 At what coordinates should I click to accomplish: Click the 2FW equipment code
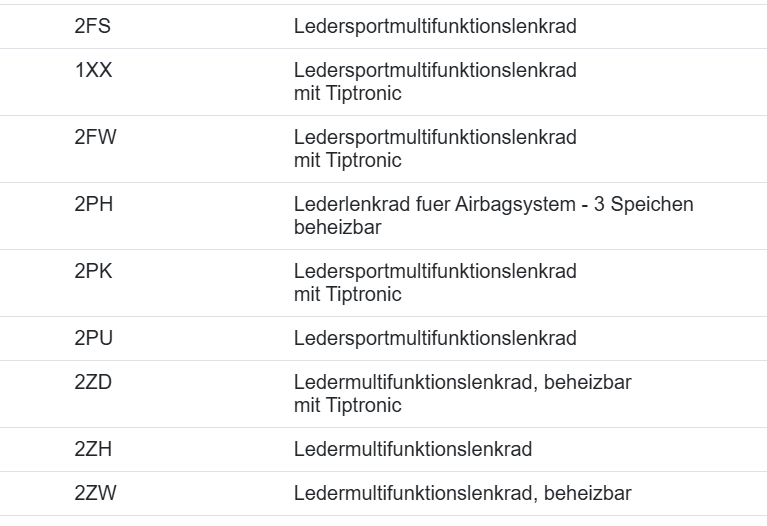coord(95,138)
